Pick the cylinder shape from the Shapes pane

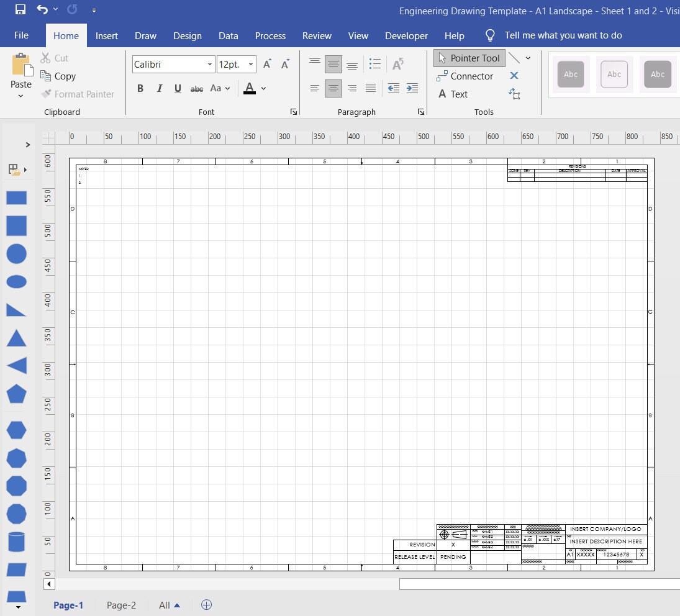pyautogui.click(x=16, y=541)
